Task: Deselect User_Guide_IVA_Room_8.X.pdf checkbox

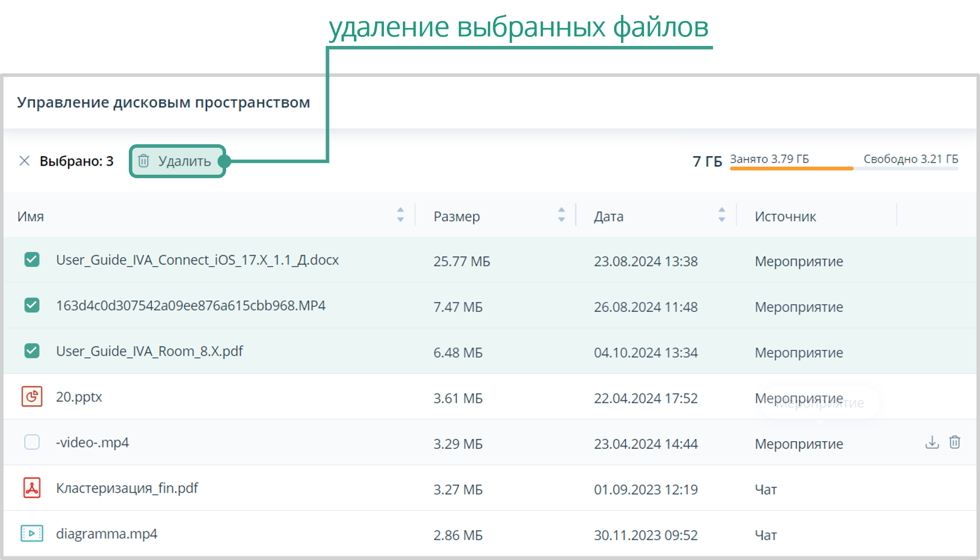Action: coord(32,351)
